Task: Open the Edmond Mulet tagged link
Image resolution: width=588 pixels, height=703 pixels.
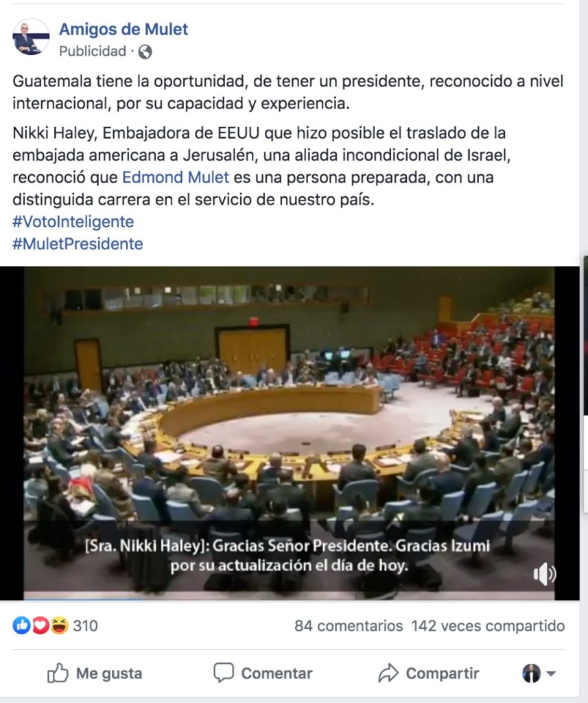Action: pyautogui.click(x=176, y=178)
